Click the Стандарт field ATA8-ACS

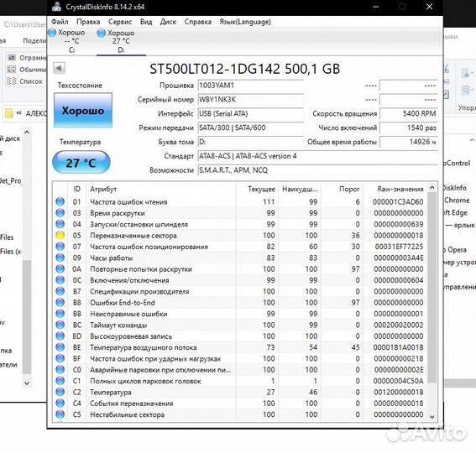tap(317, 156)
